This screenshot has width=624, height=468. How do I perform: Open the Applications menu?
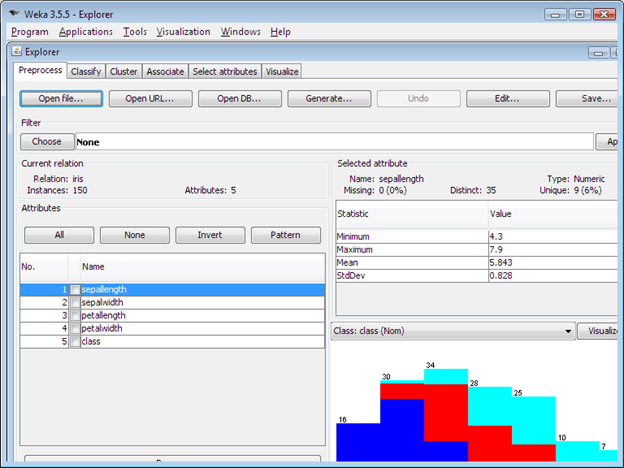point(86,32)
